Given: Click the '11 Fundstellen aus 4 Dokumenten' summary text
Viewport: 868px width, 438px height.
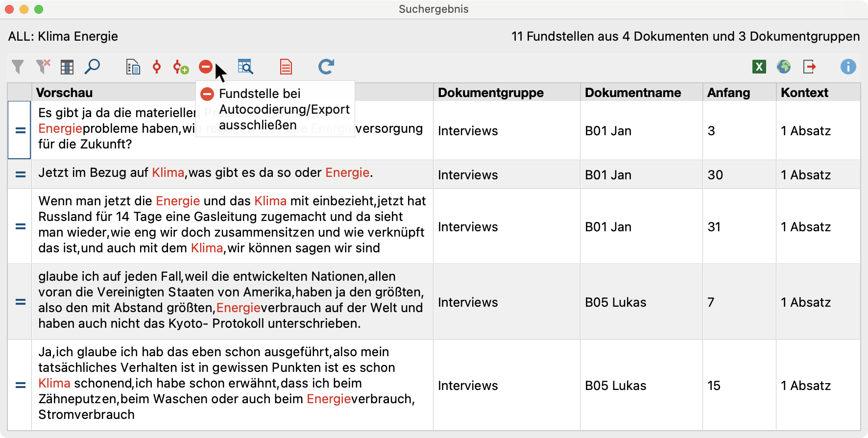Looking at the screenshot, I should click(686, 36).
